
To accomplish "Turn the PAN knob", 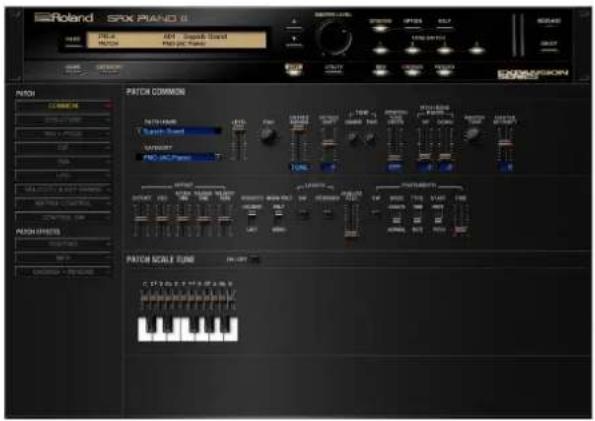I will tap(268, 135).
